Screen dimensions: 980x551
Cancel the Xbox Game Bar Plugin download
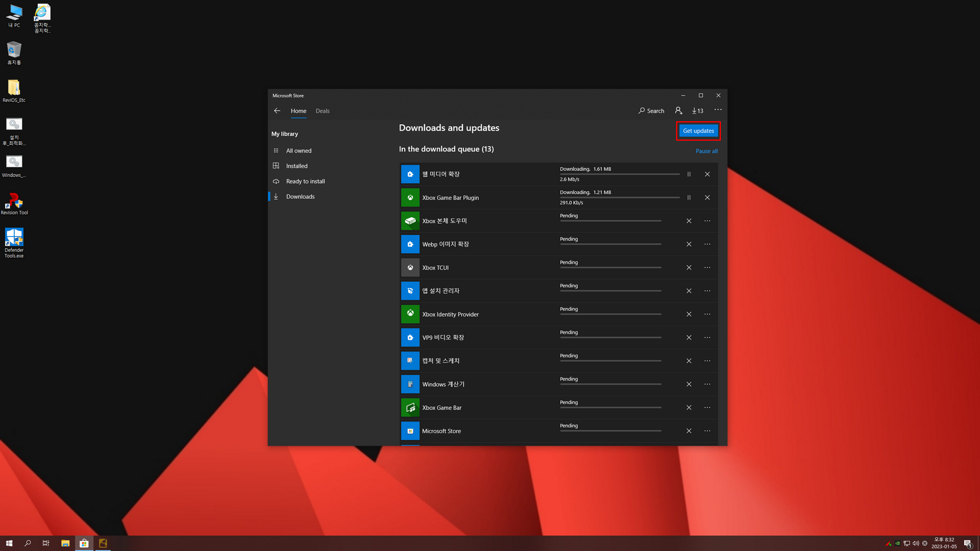point(707,198)
